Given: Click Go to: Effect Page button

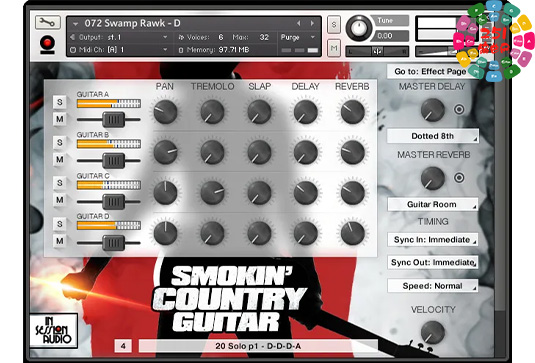Looking at the screenshot, I should tap(430, 71).
